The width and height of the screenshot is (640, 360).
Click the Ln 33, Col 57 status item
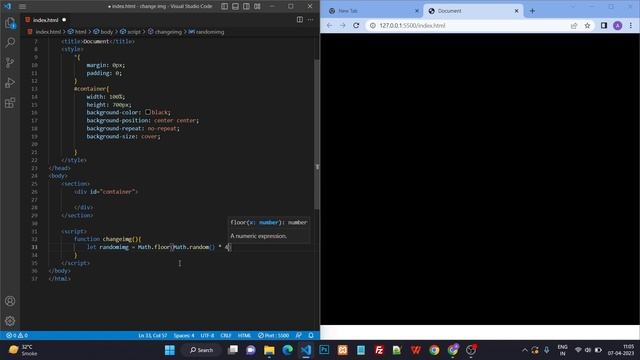(153, 336)
